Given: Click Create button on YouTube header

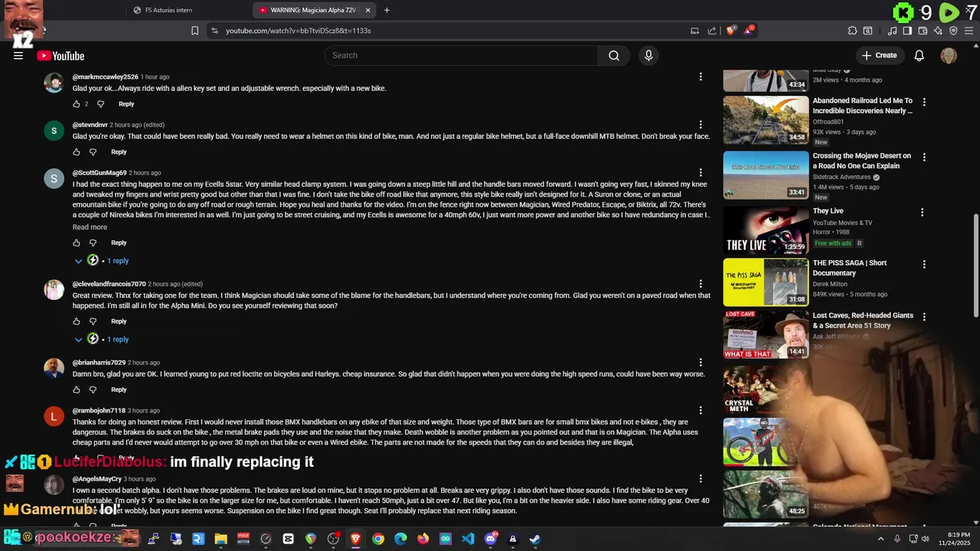Looking at the screenshot, I should [x=879, y=55].
